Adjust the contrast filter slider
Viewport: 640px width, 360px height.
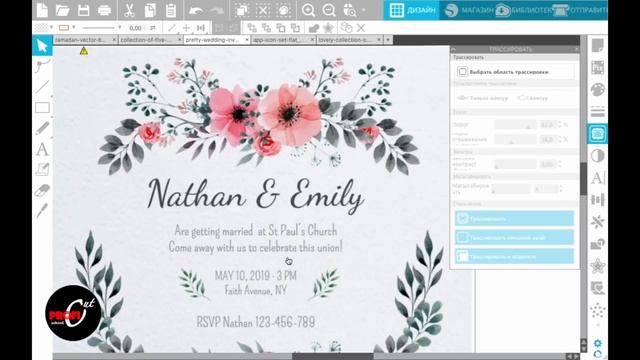515,164
